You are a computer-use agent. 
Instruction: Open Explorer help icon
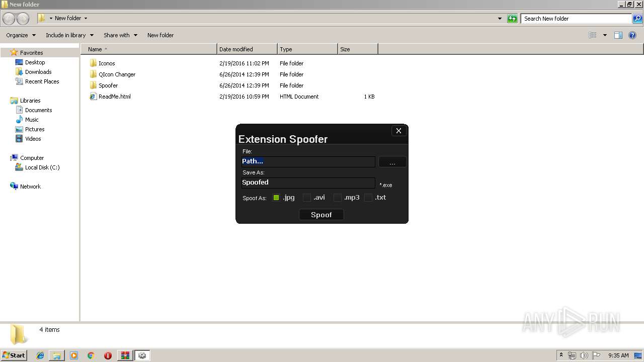coord(632,35)
